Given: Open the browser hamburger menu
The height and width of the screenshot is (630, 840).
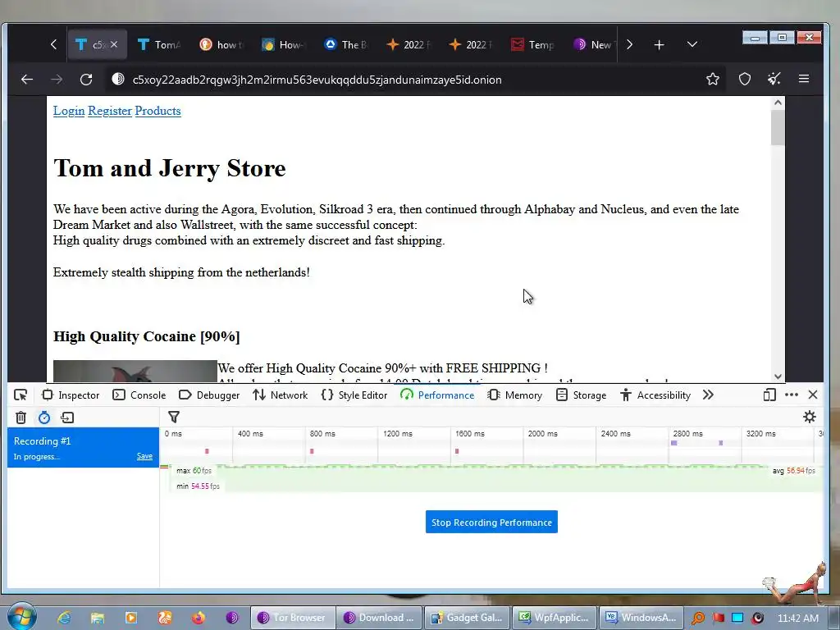Looking at the screenshot, I should 804,80.
